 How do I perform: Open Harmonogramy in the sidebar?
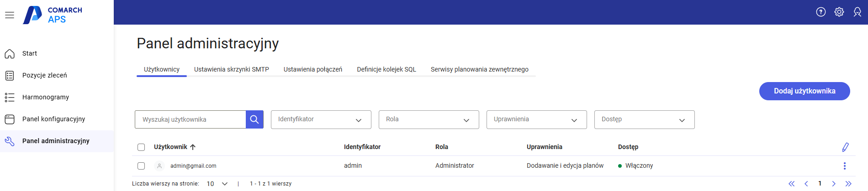(46, 97)
